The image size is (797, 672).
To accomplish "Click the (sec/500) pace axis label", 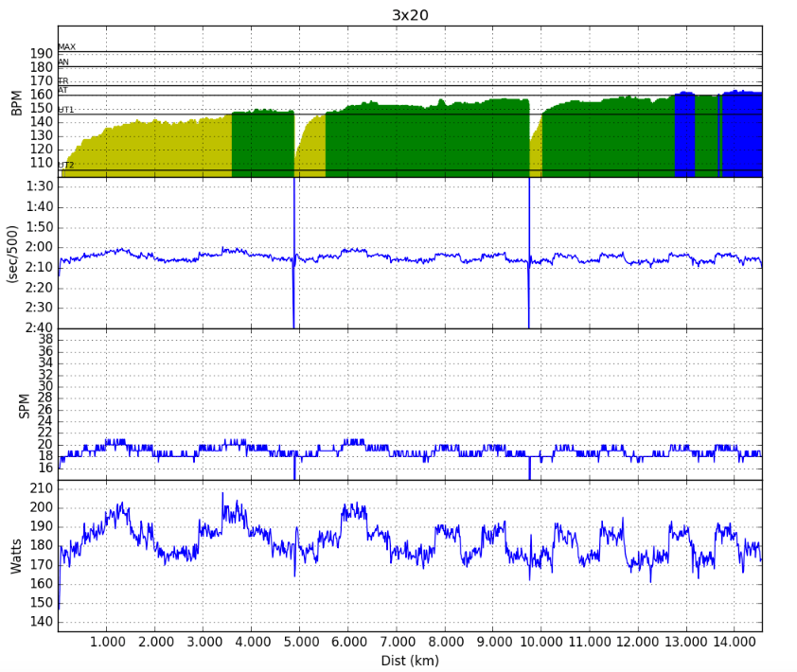I will [x=12, y=255].
